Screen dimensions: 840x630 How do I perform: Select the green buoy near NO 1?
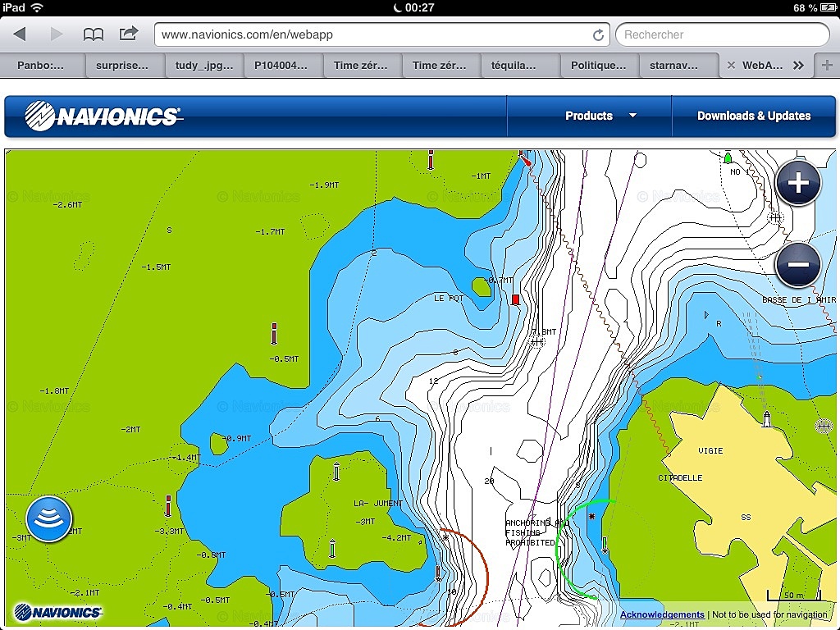click(728, 157)
